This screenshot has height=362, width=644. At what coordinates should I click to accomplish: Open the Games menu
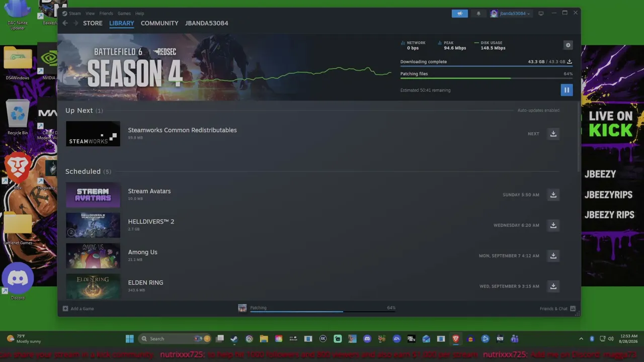(124, 14)
